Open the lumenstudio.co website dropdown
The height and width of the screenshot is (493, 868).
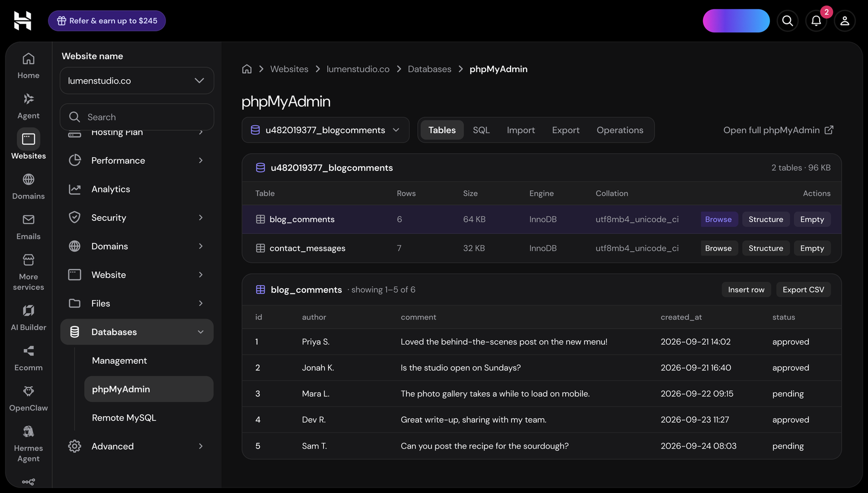(x=137, y=81)
